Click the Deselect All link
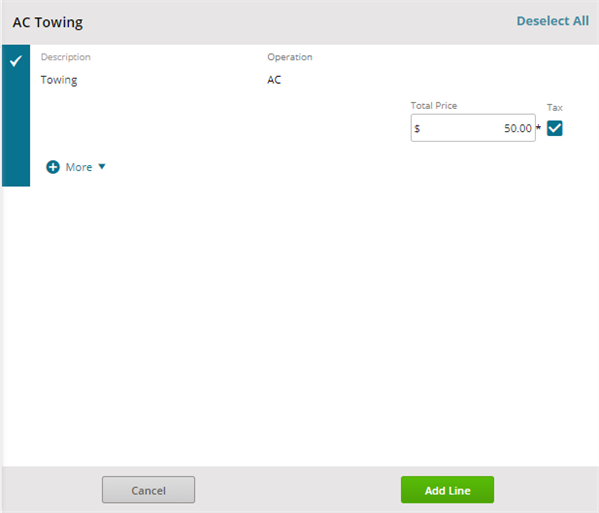599x513 pixels. [552, 21]
